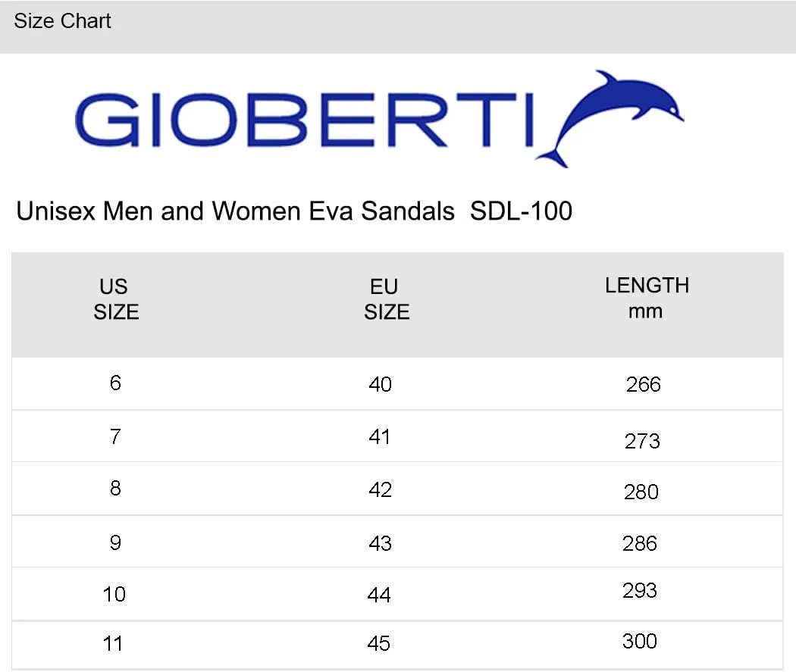Select US size 9 cell
The height and width of the screenshot is (672, 796).
[115, 542]
